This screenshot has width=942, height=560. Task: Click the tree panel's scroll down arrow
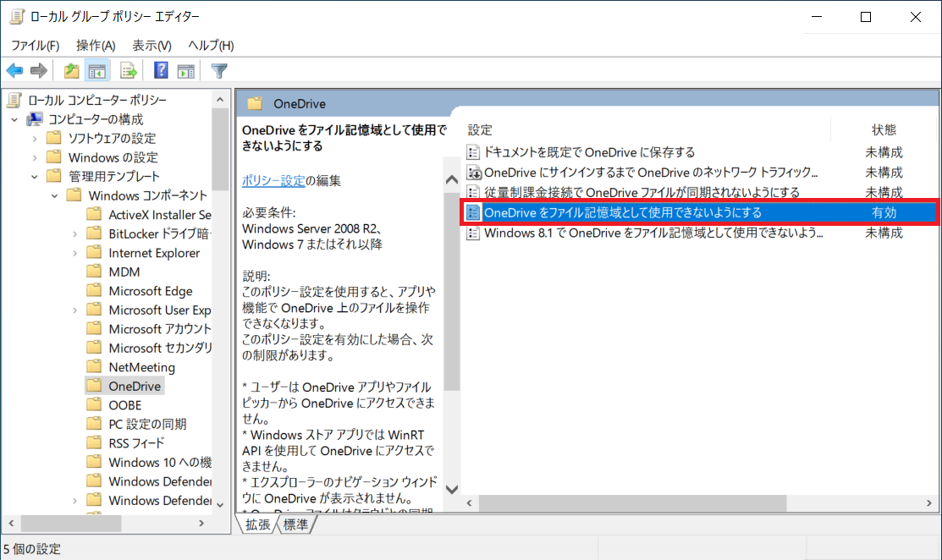pos(220,505)
